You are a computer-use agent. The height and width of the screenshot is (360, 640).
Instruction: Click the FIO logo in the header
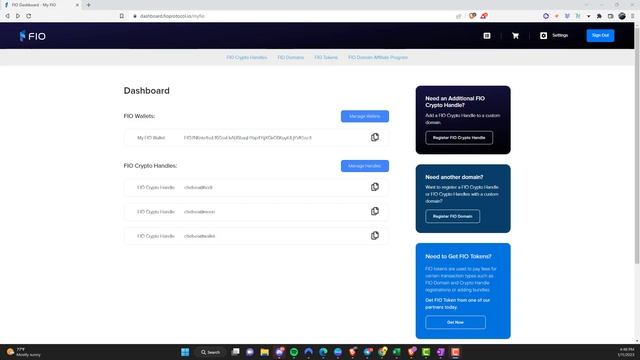[x=32, y=36]
